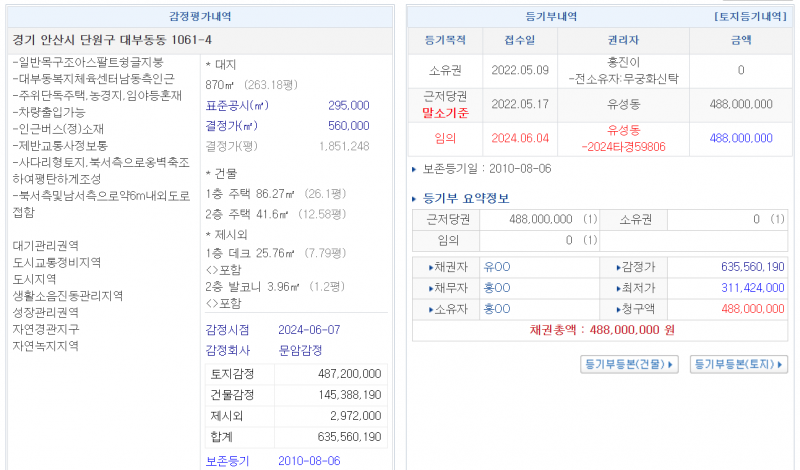Click appraisal company name 문암감정
Viewport: 800px width, 470px height.
300,351
